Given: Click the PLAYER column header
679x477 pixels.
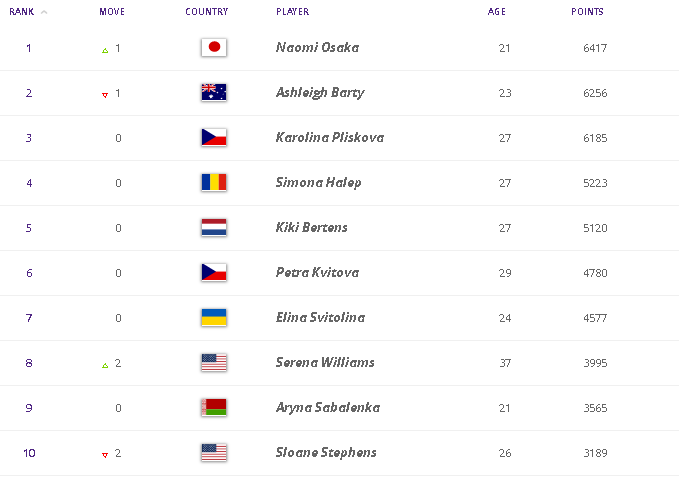Looking at the screenshot, I should (293, 12).
